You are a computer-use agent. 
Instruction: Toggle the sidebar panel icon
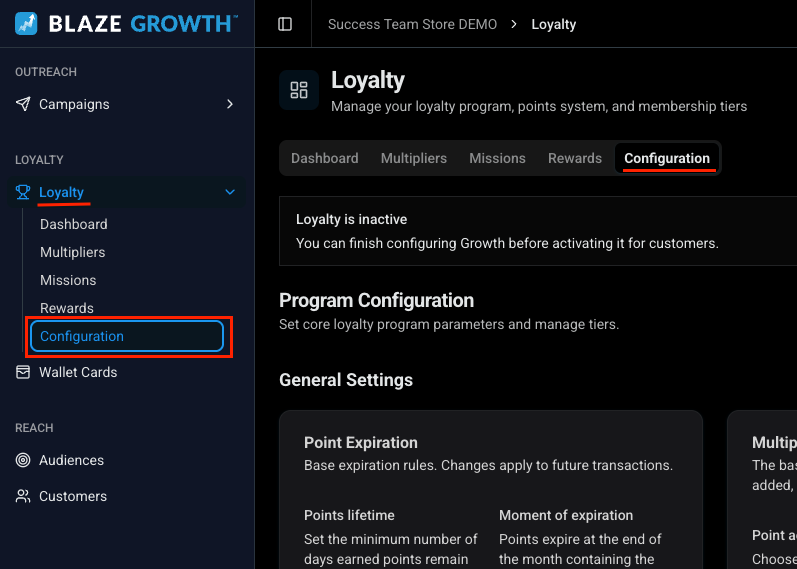click(285, 24)
